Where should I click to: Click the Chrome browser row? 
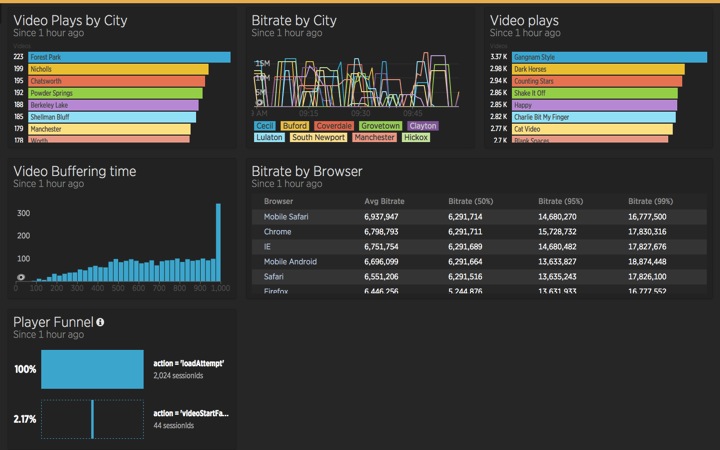(x=479, y=232)
